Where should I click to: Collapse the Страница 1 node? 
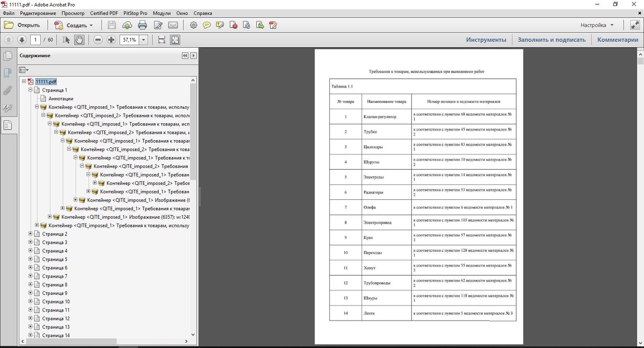[30, 90]
